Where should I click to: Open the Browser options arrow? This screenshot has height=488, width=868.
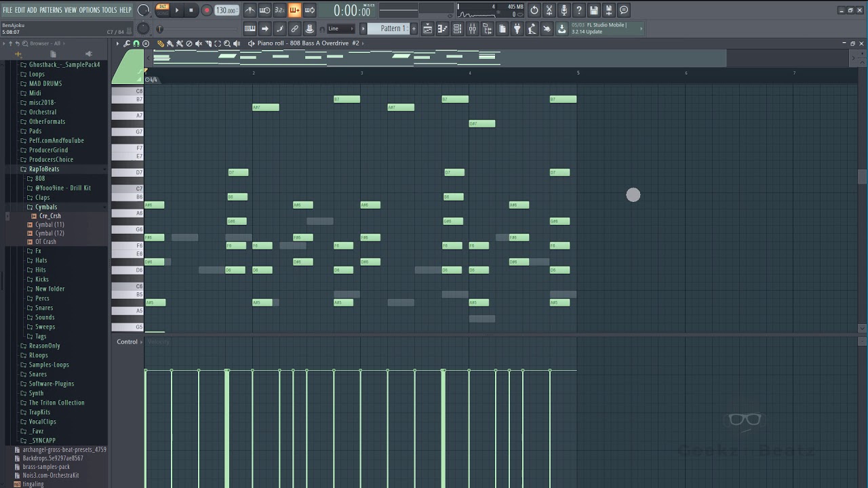(x=4, y=43)
